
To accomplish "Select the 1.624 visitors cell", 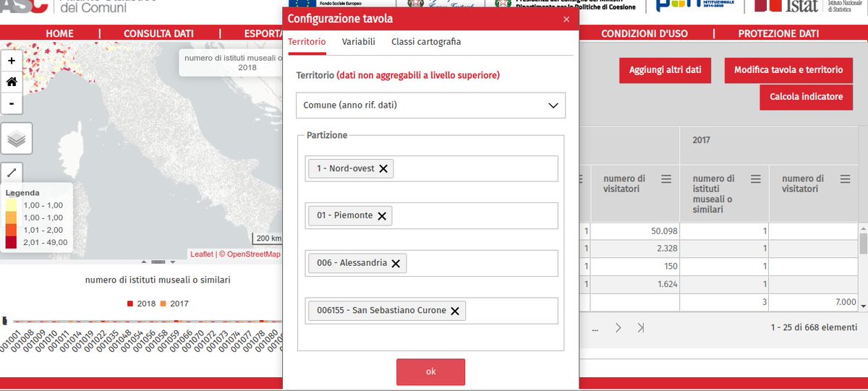I will (636, 284).
